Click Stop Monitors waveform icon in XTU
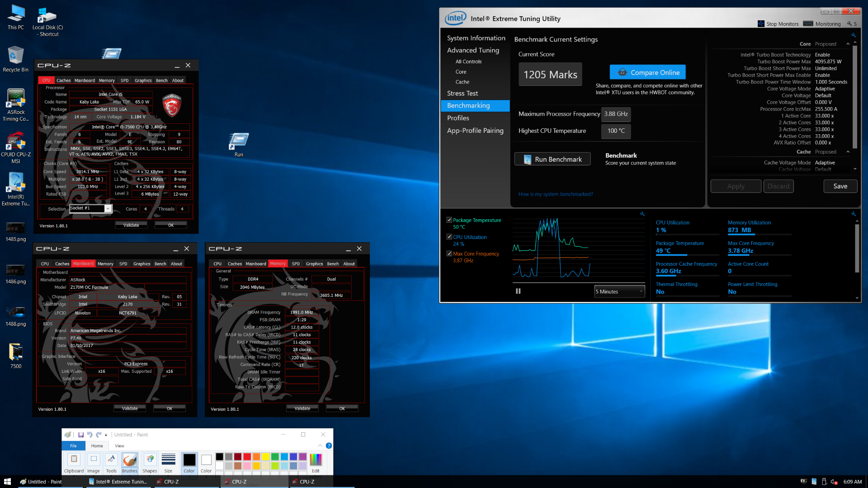Image resolution: width=868 pixels, height=488 pixels. [761, 24]
